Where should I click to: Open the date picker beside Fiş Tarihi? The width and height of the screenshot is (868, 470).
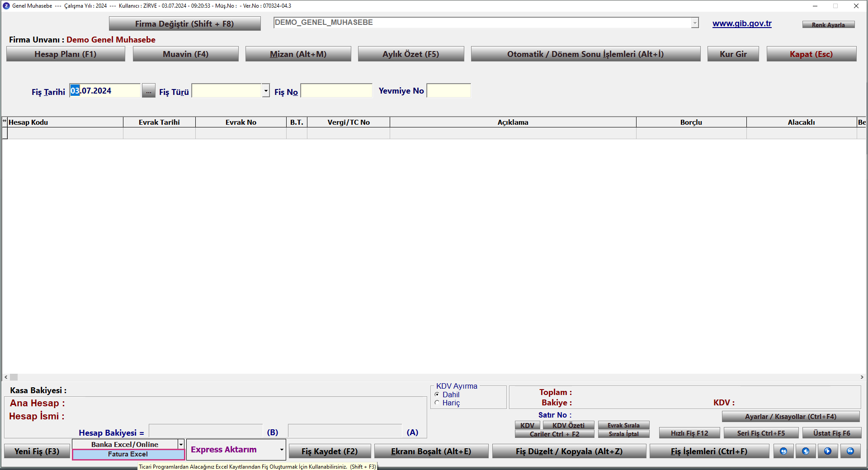[148, 91]
